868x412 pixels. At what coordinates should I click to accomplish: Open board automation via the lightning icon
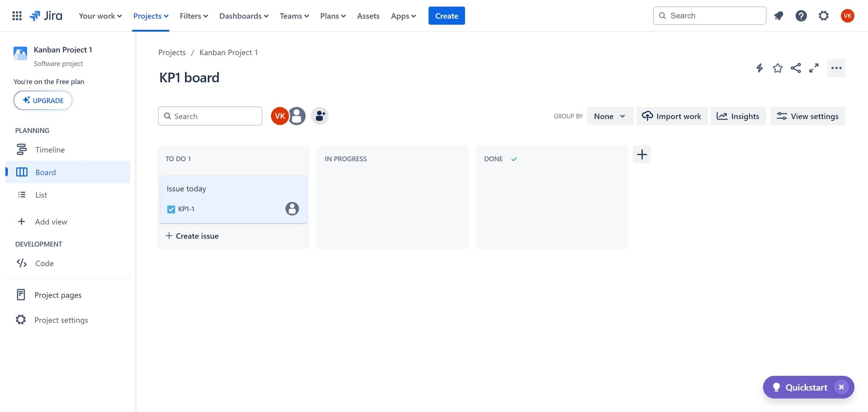(x=759, y=68)
